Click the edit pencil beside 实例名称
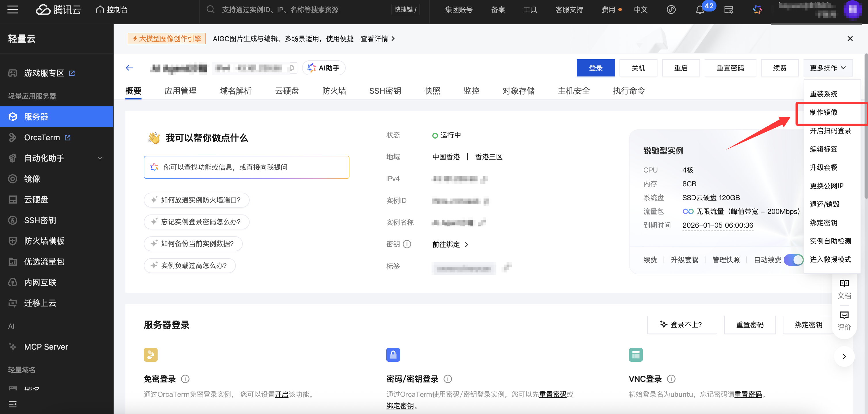Image resolution: width=868 pixels, height=414 pixels. (482, 222)
